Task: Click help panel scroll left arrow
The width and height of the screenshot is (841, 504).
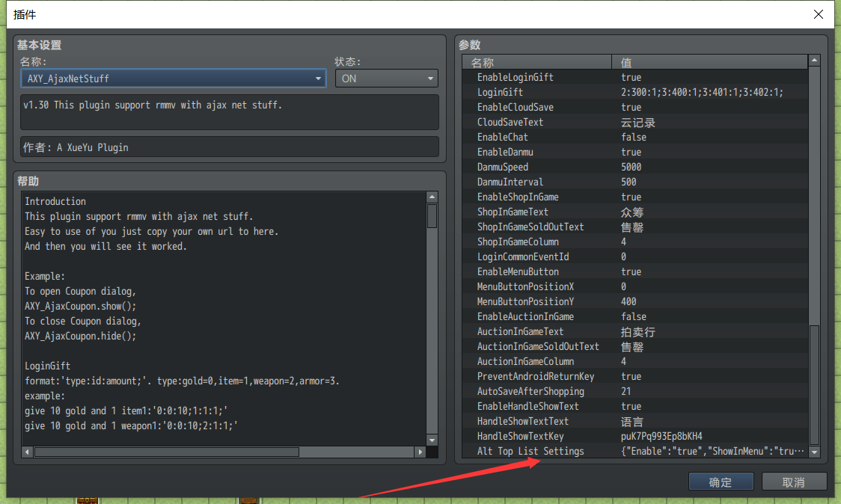Action: 27,452
